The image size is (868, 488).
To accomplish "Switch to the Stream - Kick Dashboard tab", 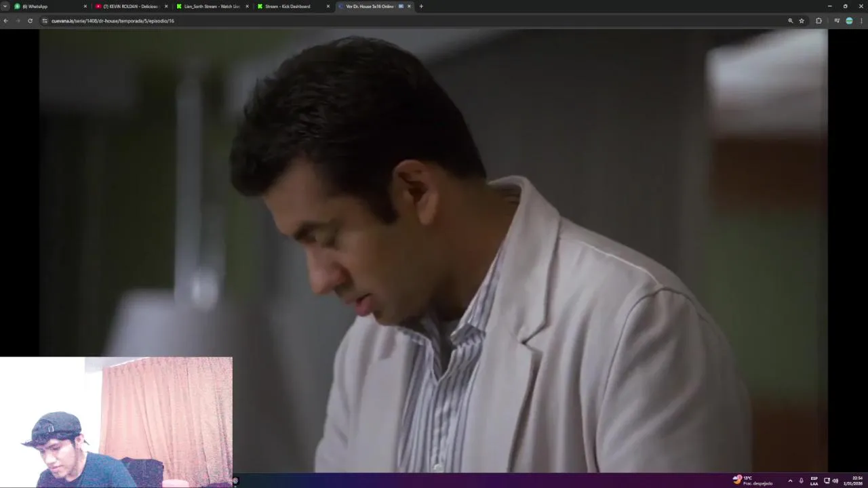I will pyautogui.click(x=293, y=6).
